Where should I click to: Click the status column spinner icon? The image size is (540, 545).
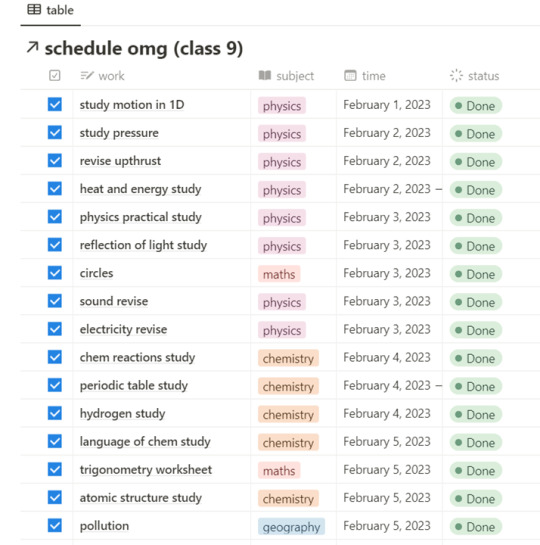(456, 75)
